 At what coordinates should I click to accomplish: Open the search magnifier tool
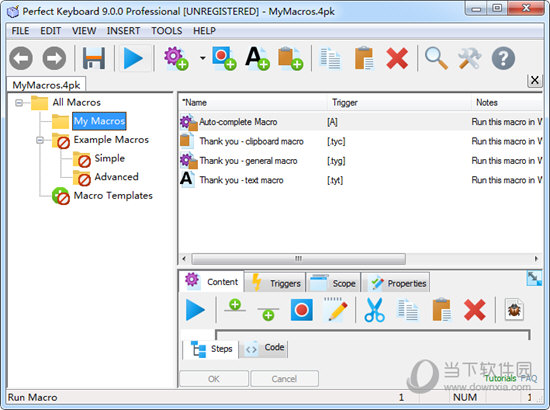tap(436, 59)
